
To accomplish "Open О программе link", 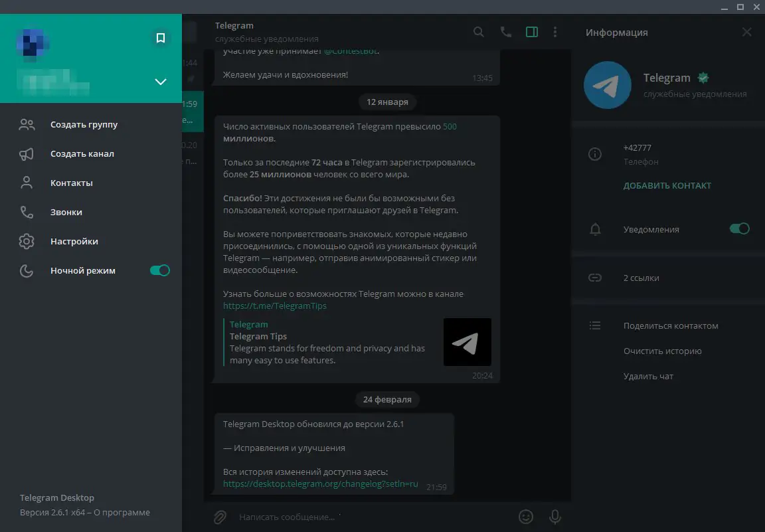I will [122, 513].
